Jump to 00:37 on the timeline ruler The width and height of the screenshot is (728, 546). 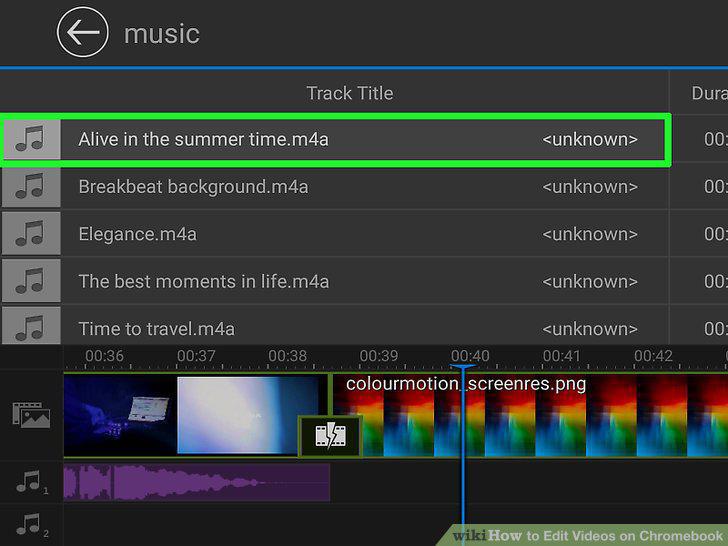tap(196, 356)
